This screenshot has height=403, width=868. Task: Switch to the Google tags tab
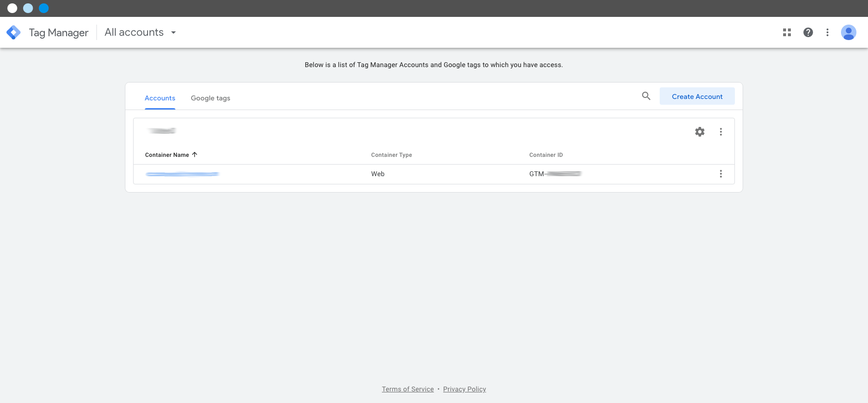point(211,98)
